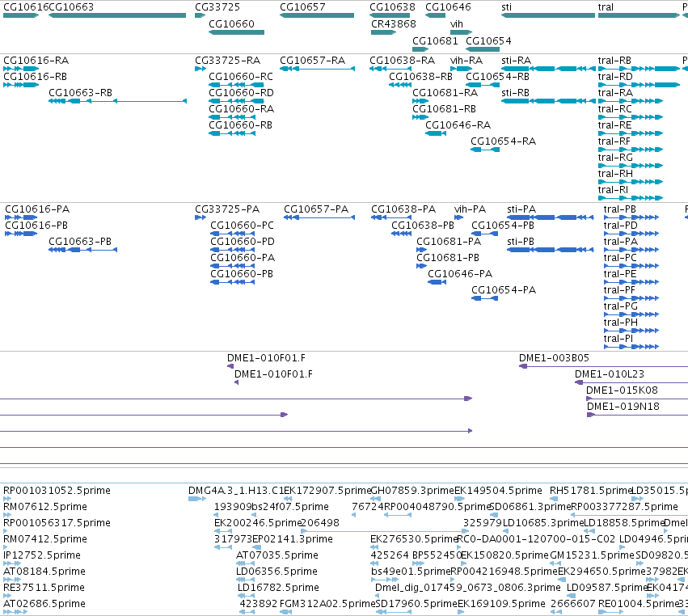Click the CG10638 gene label
This screenshot has height=616, width=688.
click(x=392, y=7)
